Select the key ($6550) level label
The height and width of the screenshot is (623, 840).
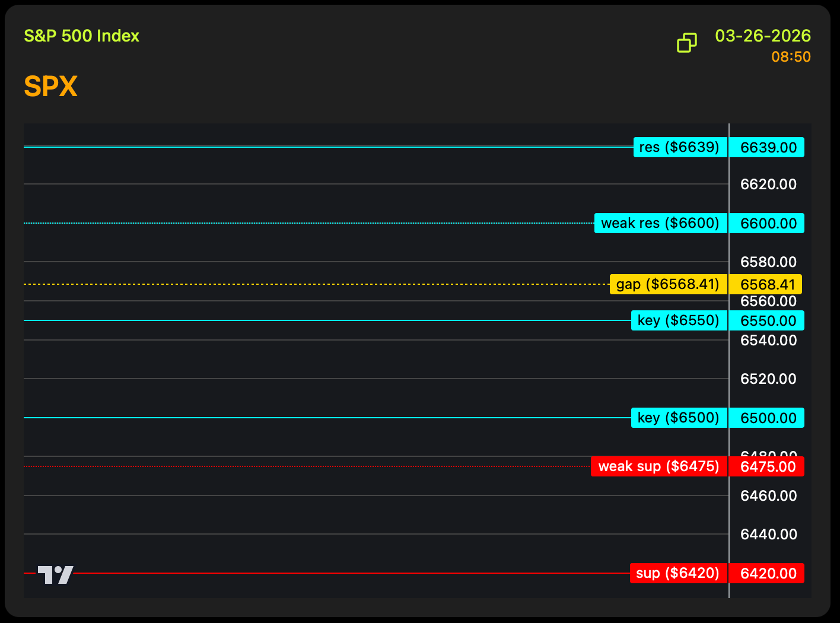click(x=679, y=320)
